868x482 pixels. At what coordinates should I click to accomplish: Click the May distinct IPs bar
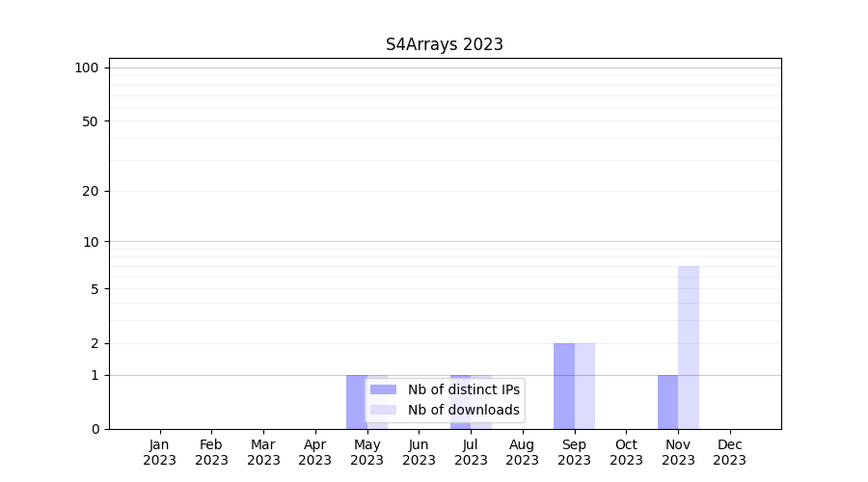(356, 401)
